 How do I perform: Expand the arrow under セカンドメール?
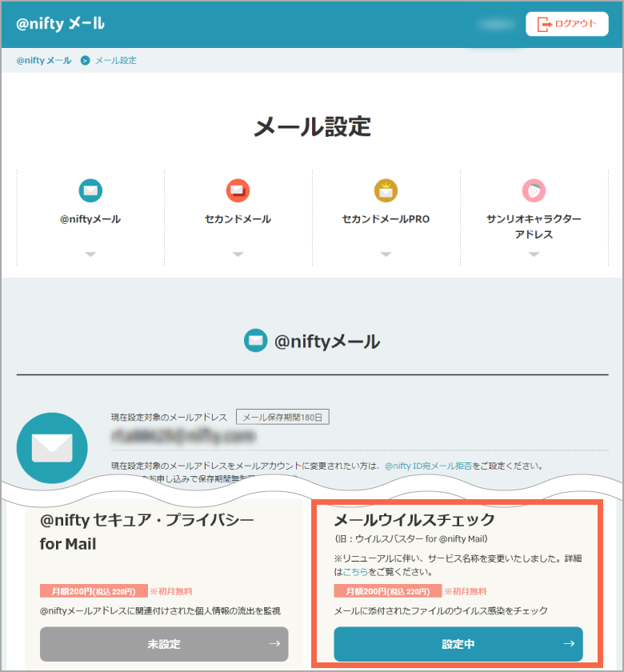[238, 254]
